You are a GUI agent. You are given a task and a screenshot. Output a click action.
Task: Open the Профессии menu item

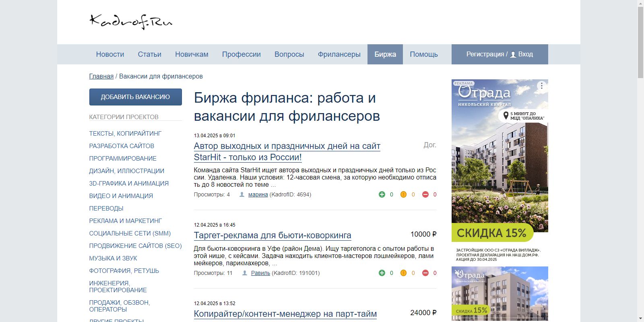[x=242, y=54]
